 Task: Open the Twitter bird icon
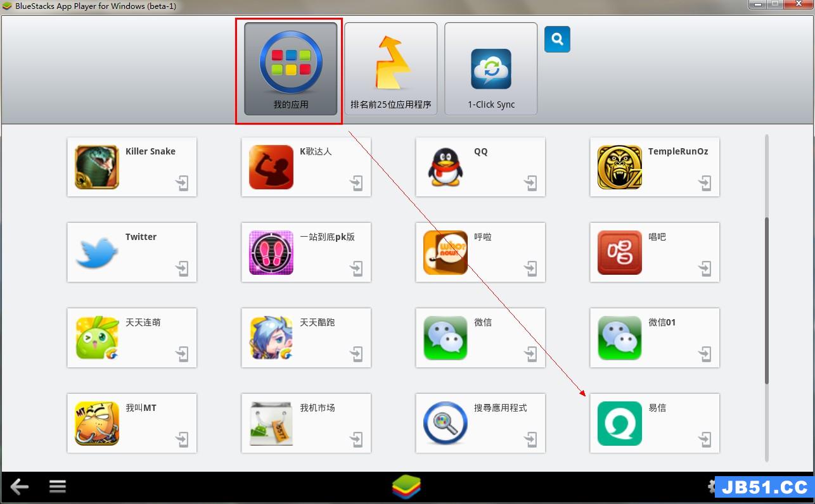pos(97,253)
